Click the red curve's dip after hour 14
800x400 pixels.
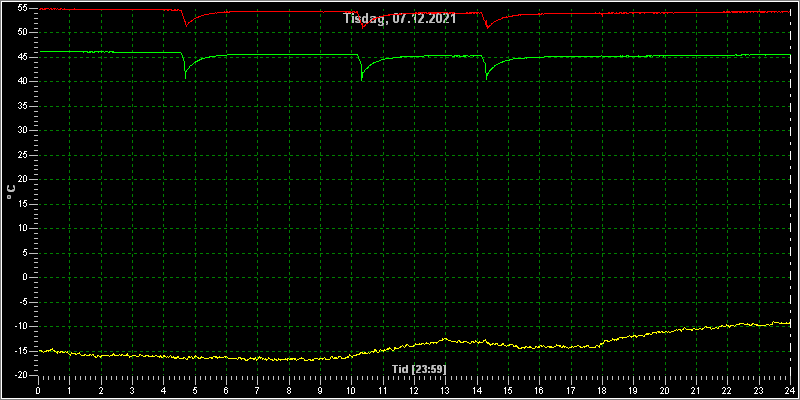click(x=487, y=27)
